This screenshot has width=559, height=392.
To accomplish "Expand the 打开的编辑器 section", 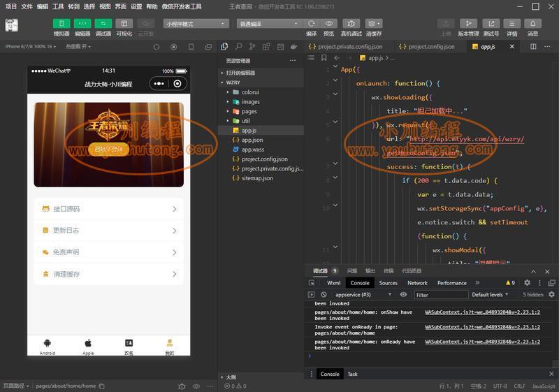I will click(x=261, y=73).
